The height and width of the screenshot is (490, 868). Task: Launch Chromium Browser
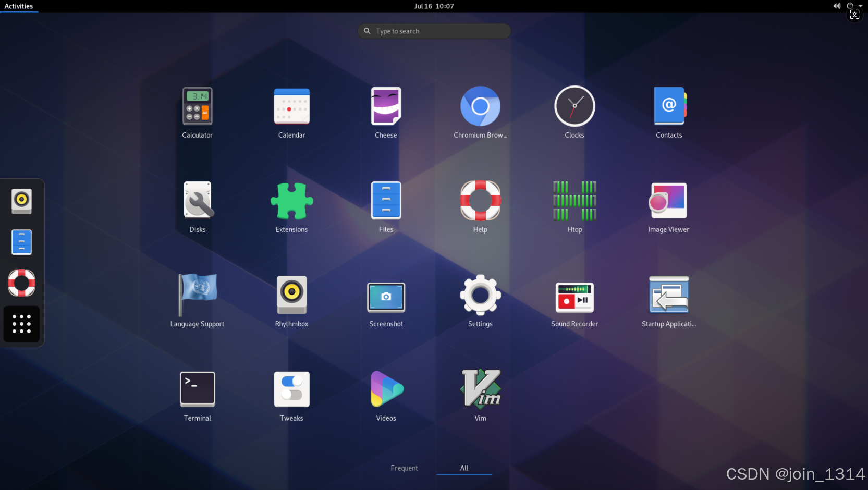(480, 106)
